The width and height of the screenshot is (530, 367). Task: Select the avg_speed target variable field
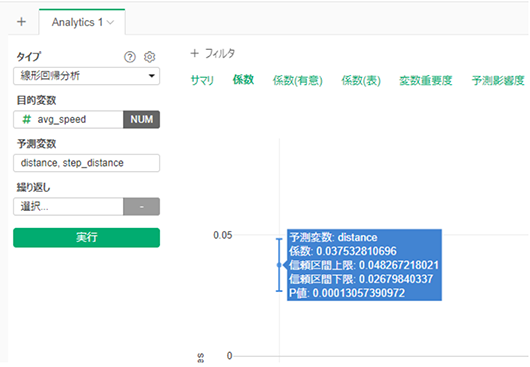tap(68, 119)
